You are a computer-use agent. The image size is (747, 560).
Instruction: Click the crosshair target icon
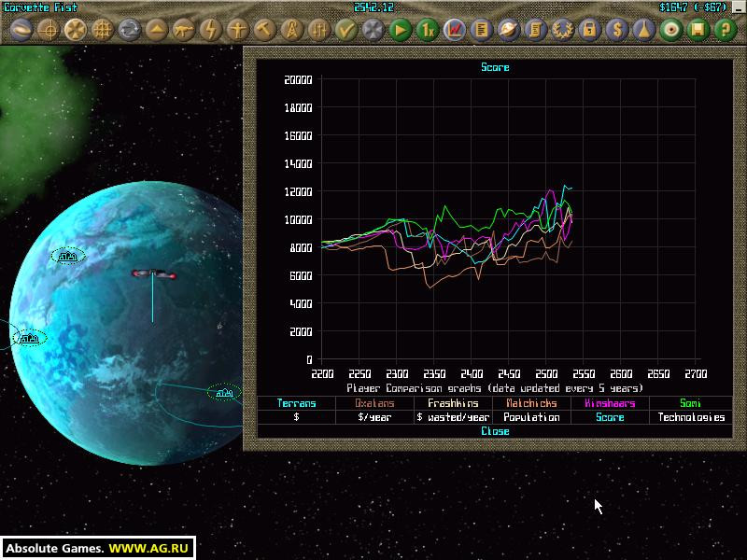point(49,30)
